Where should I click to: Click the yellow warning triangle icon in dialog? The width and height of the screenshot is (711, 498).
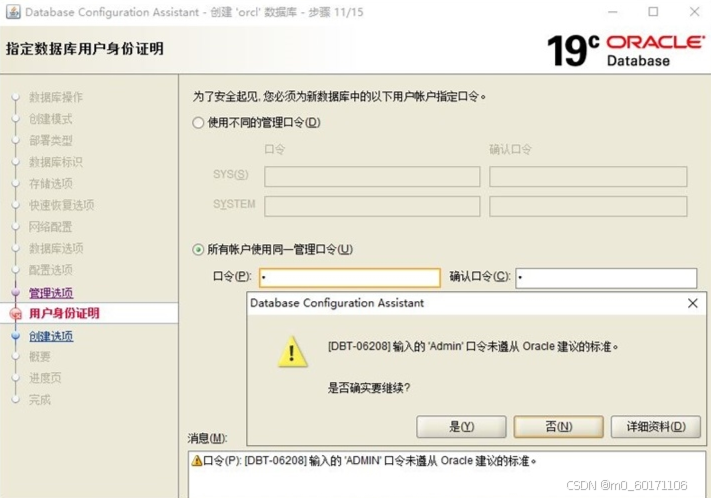click(x=292, y=352)
